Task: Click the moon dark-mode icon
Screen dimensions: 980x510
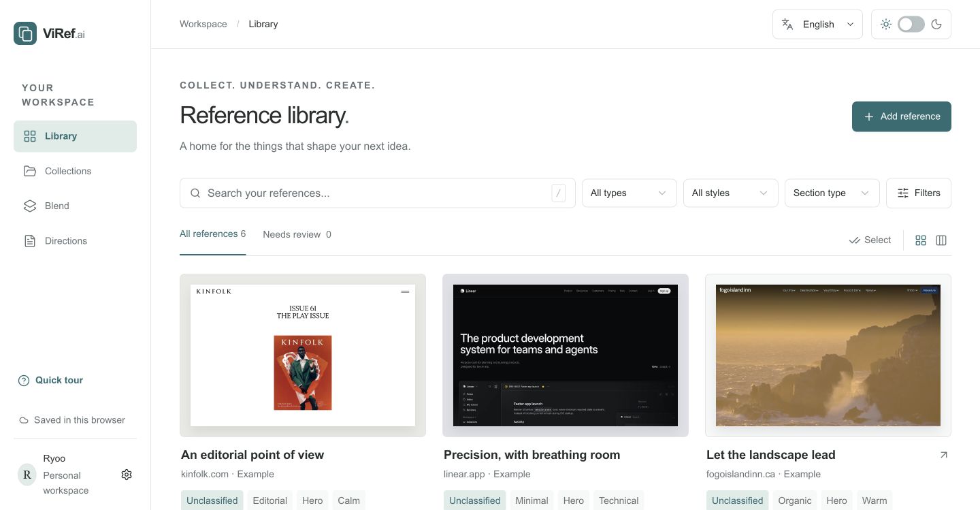Action: (x=936, y=25)
